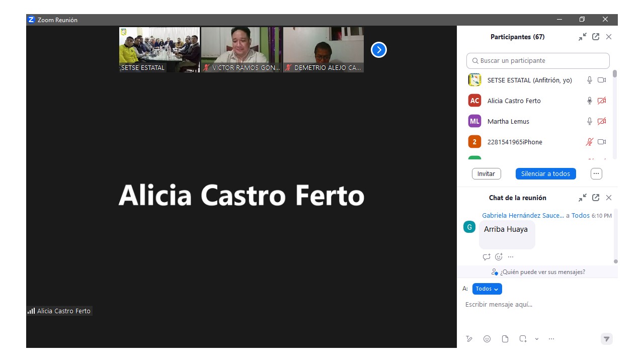Screen dimensions: 644x362
Task: Unmute participant 2281541965iPhone
Action: click(x=590, y=142)
